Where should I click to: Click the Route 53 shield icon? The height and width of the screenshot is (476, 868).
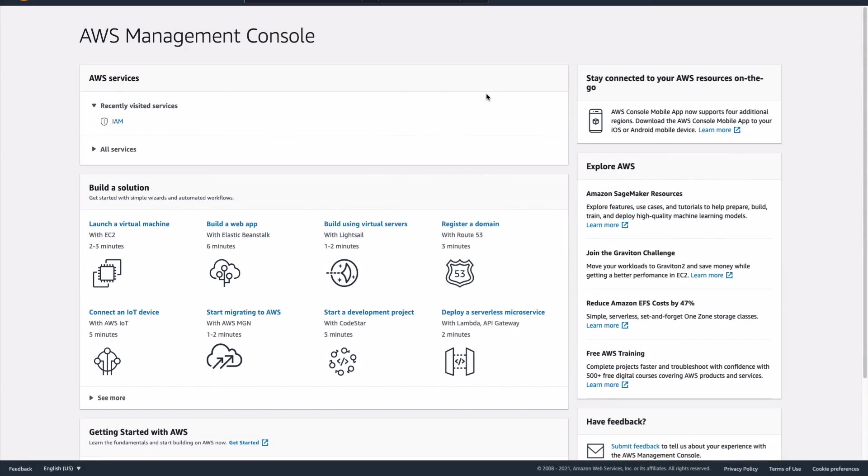coord(460,273)
